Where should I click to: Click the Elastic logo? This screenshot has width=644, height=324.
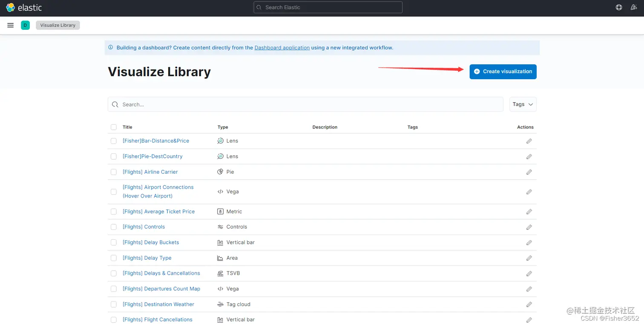pyautogui.click(x=24, y=8)
